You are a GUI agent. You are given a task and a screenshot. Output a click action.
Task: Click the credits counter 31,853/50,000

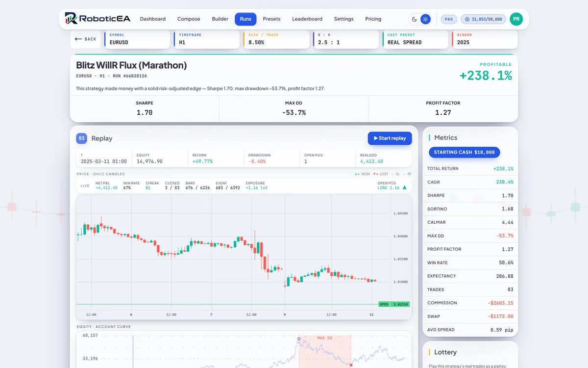tap(483, 19)
